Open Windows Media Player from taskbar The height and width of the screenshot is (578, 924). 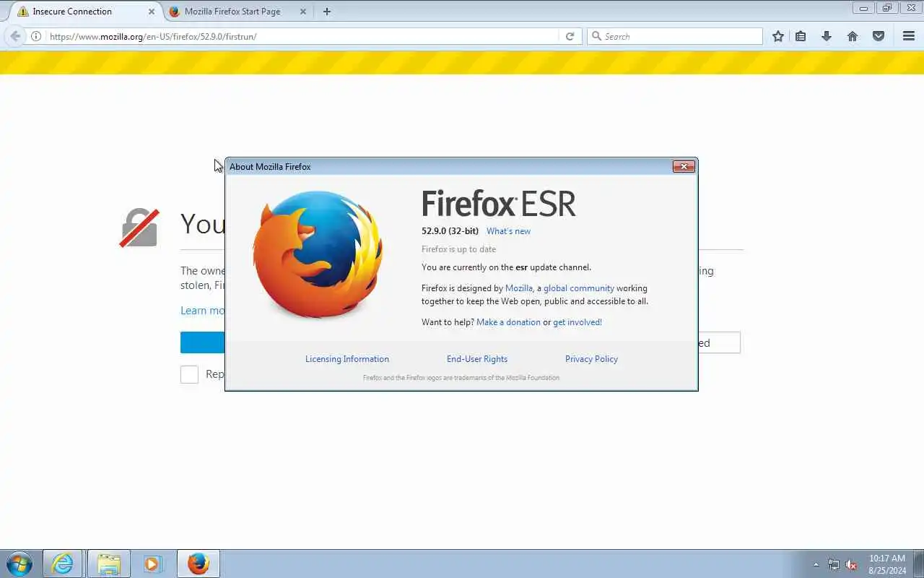[x=152, y=564]
